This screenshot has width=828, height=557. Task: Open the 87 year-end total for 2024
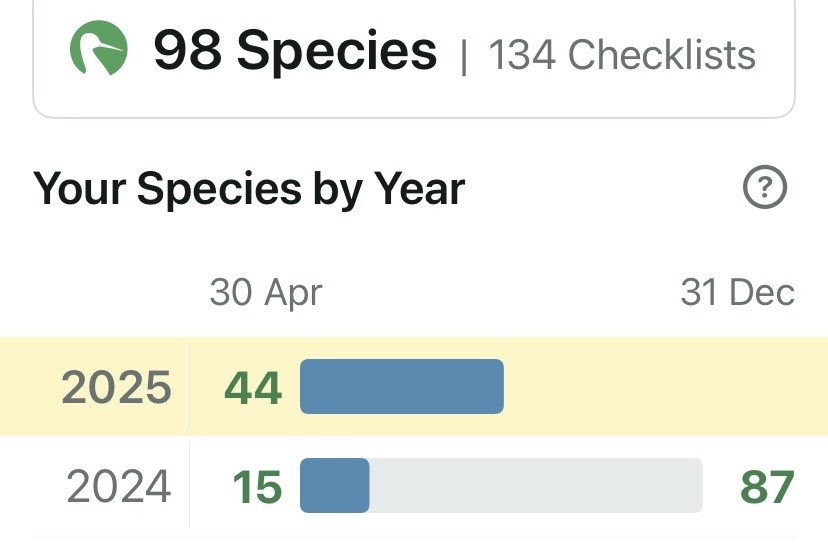point(767,486)
